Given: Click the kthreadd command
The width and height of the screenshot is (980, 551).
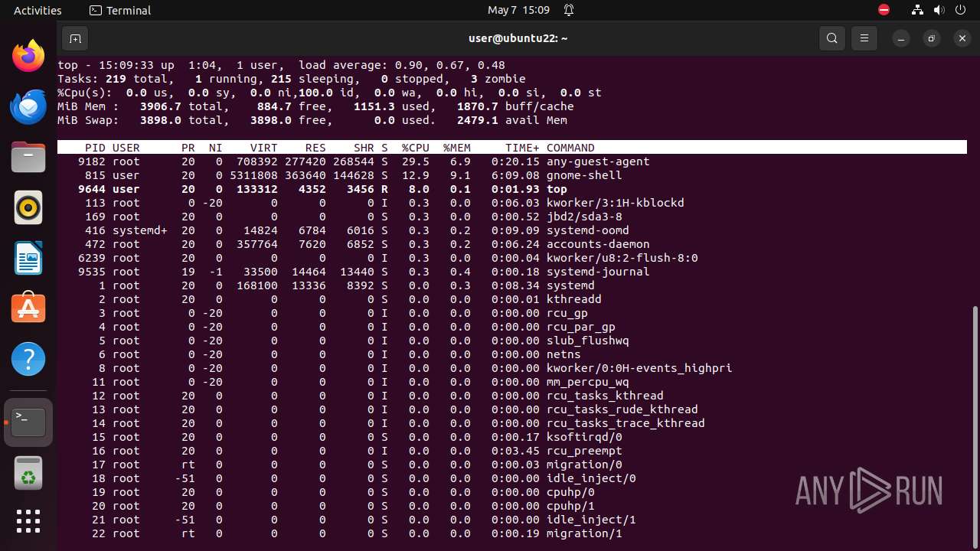Looking at the screenshot, I should click(x=574, y=299).
